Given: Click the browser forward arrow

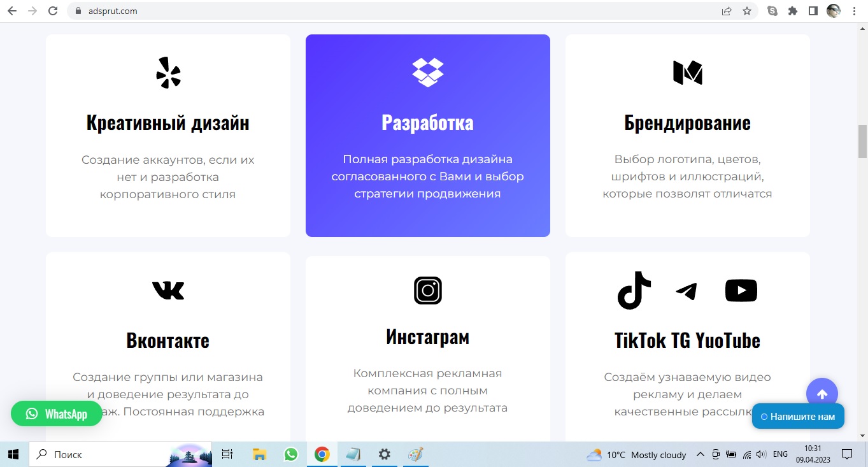Looking at the screenshot, I should 32,11.
